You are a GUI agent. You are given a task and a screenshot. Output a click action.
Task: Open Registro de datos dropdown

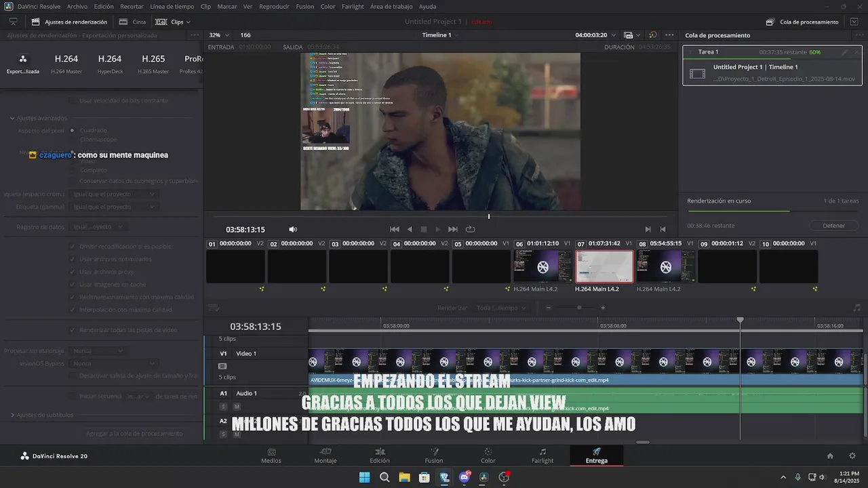click(98, 227)
